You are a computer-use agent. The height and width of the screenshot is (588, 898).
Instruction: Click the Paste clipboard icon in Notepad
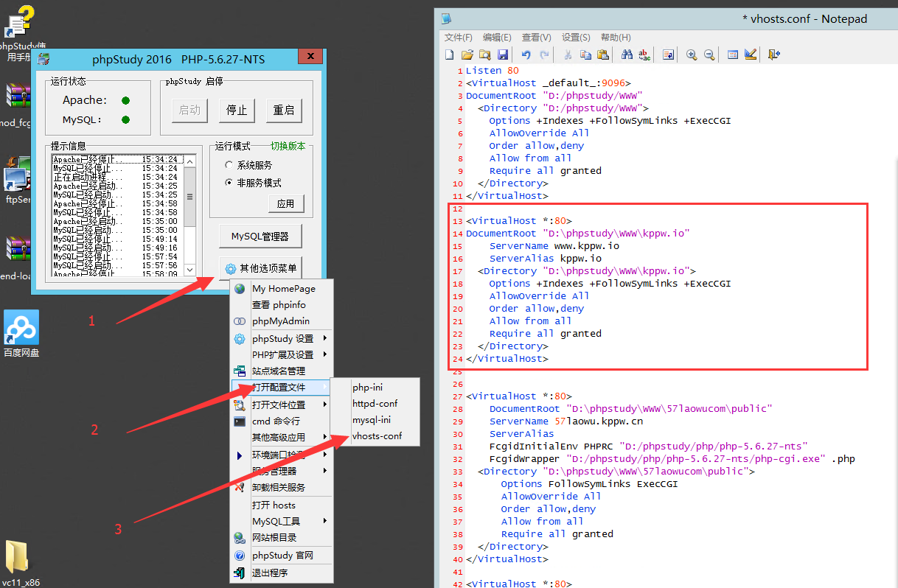coord(603,55)
